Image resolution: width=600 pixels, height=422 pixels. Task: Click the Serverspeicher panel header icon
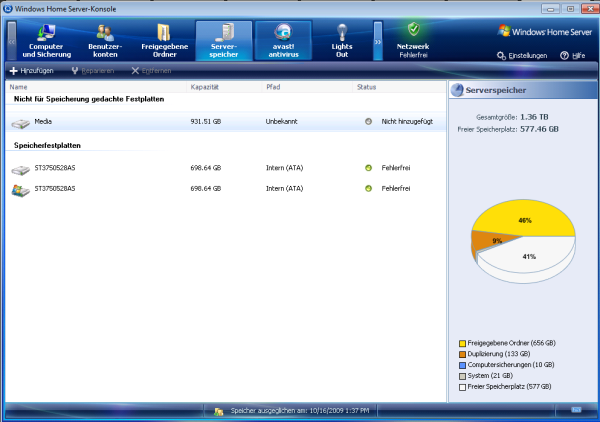pyautogui.click(x=457, y=90)
